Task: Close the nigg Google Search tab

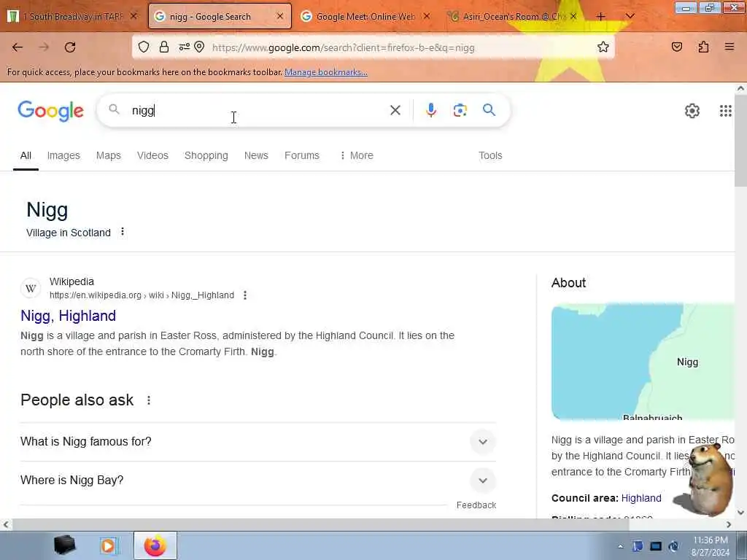Action: (x=280, y=16)
